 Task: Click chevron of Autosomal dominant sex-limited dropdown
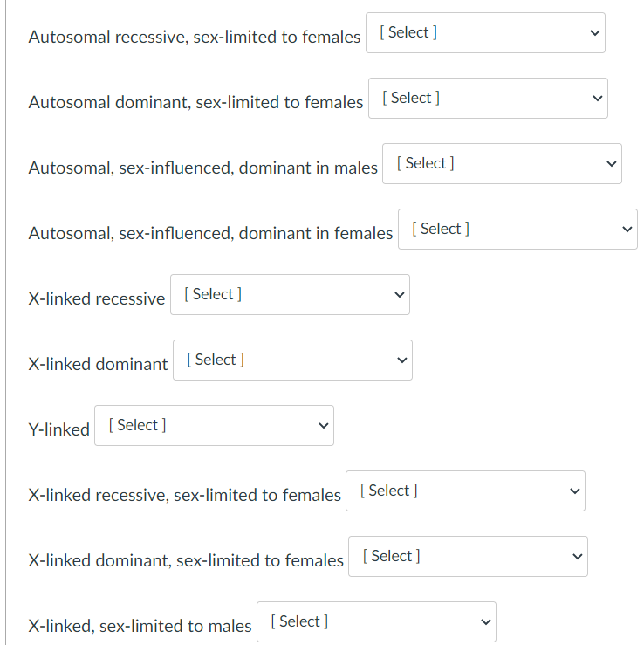tap(597, 98)
